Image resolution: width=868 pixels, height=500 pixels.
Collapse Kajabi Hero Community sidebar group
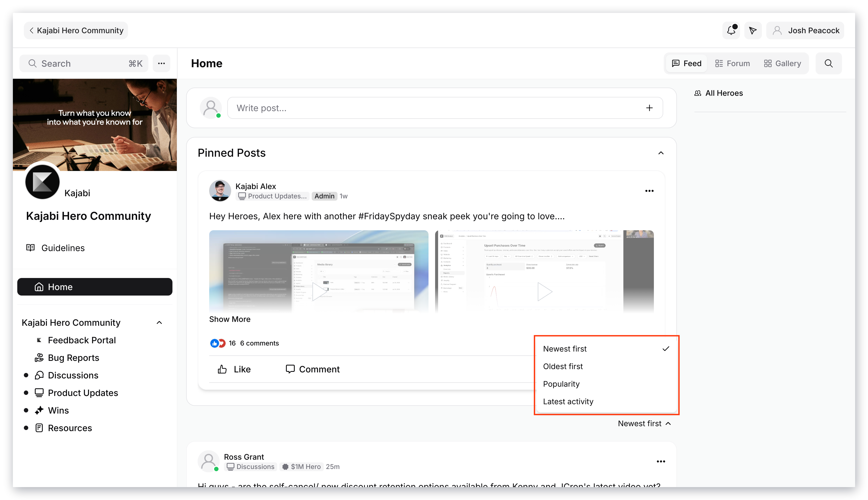pyautogui.click(x=159, y=322)
